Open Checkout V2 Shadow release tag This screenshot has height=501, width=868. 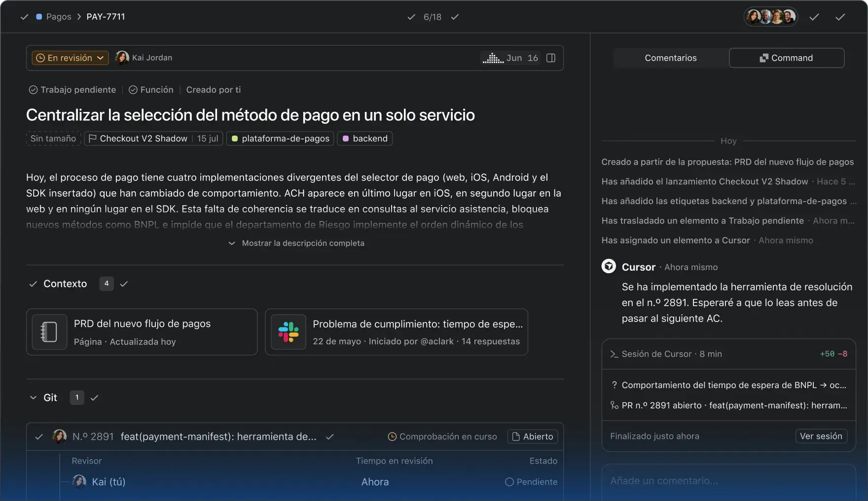(153, 139)
